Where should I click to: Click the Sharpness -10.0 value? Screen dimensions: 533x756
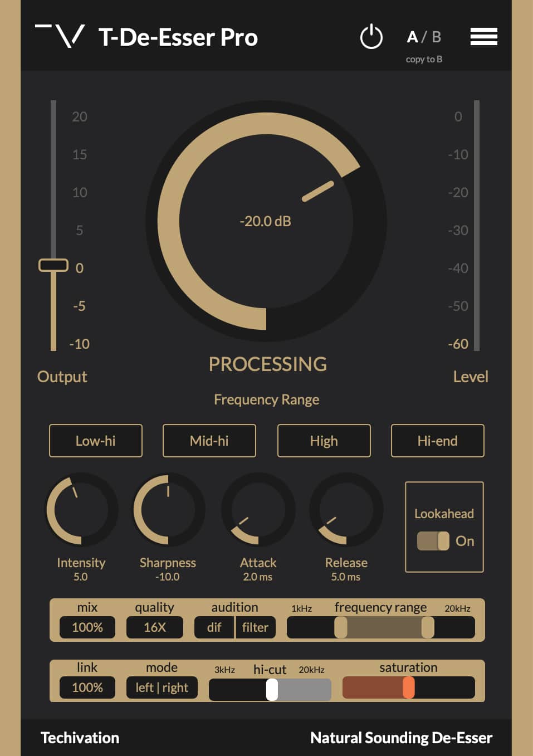[x=168, y=577]
